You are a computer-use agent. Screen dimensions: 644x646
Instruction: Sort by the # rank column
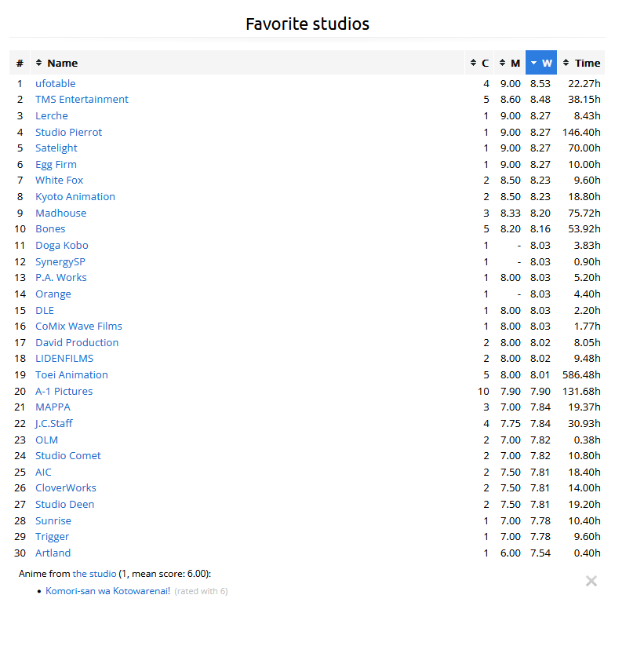point(20,63)
